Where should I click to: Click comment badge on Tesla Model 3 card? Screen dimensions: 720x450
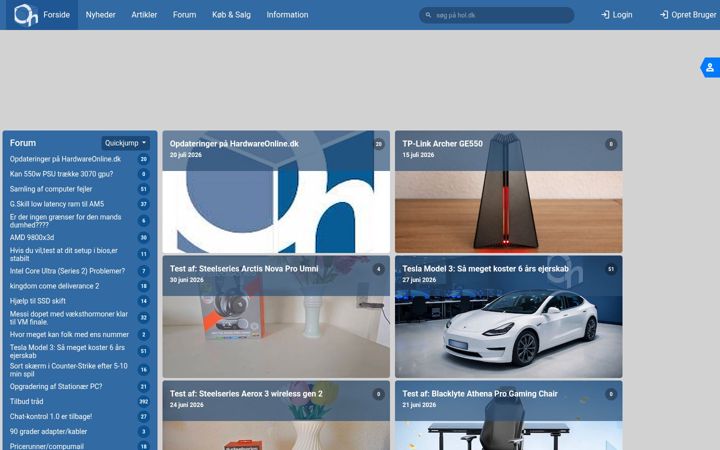[611, 269]
